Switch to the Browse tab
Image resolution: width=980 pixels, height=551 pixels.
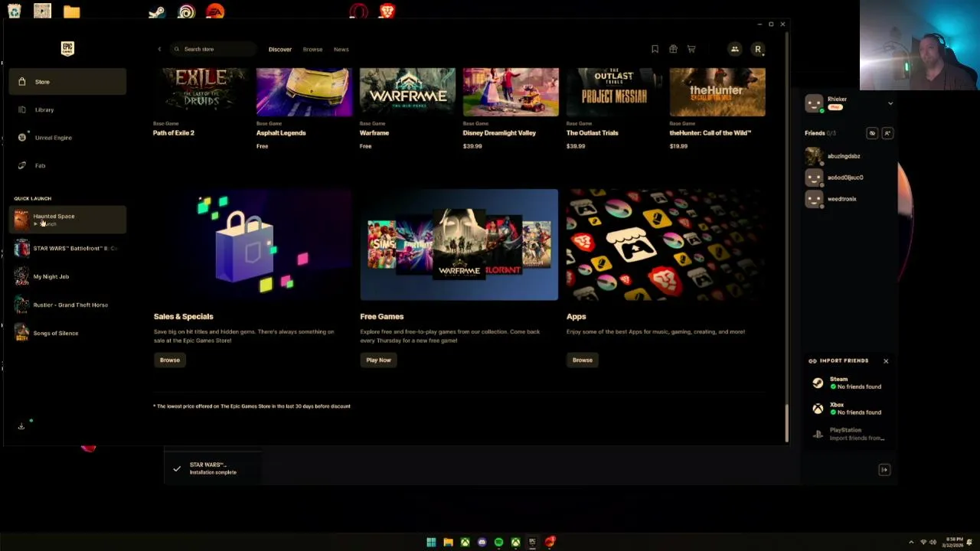312,49
